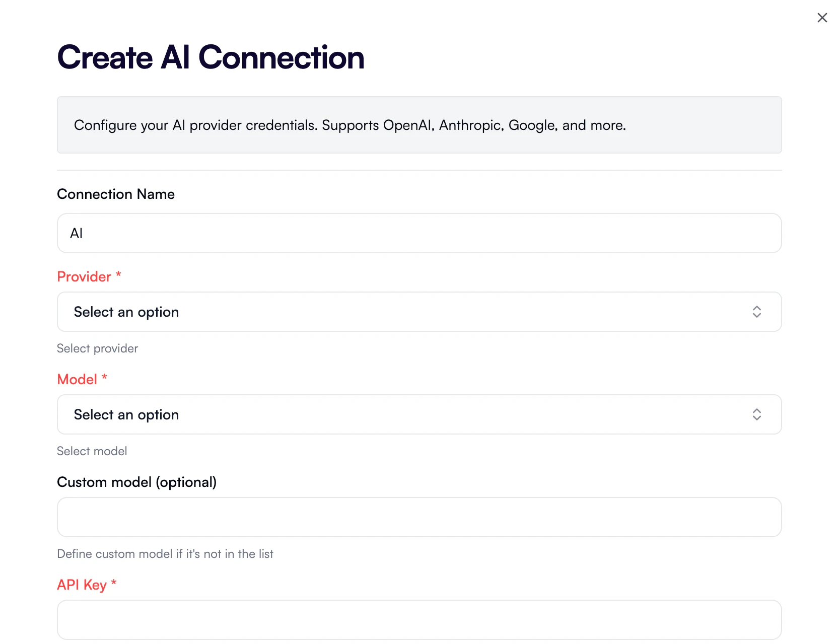Viewport: 838px width, 644px height.
Task: Click the API Key label
Action: pyautogui.click(x=82, y=585)
